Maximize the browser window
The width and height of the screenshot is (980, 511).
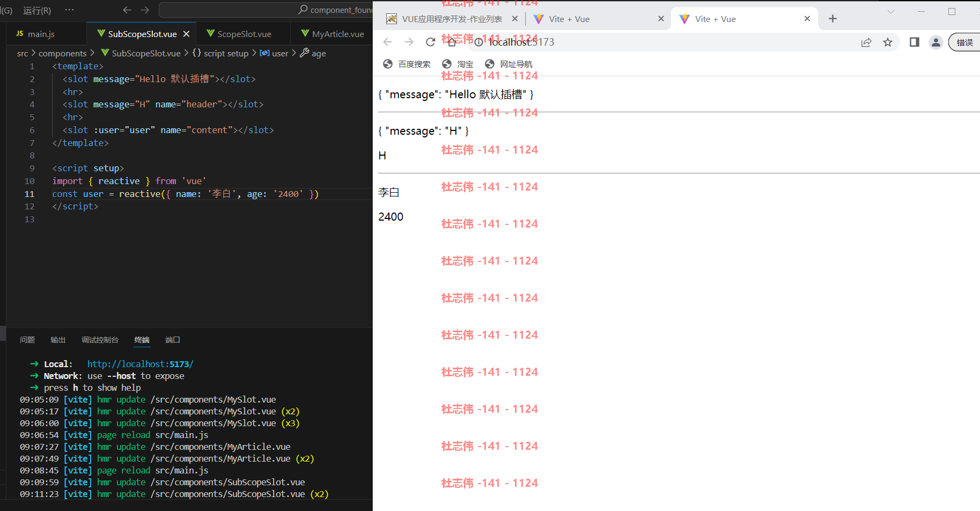coord(952,11)
